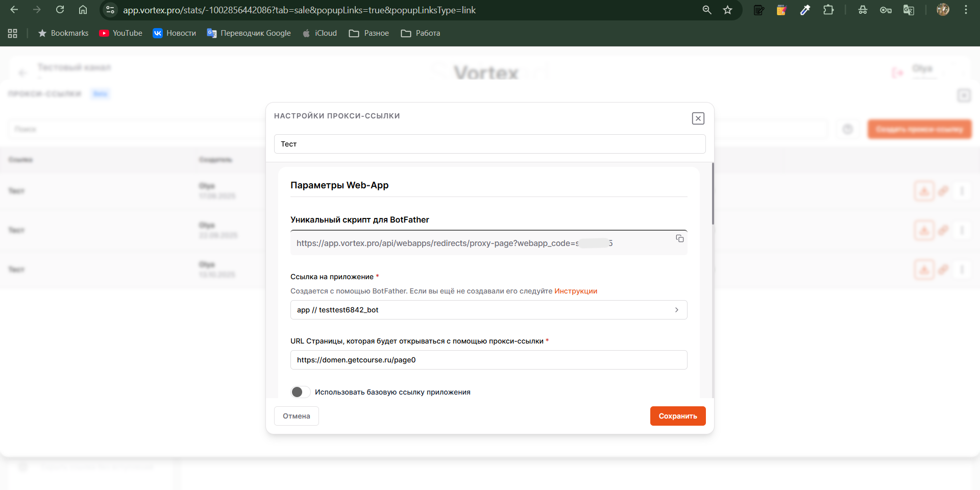Open the Разное bookmarks folder
Image resolution: width=980 pixels, height=490 pixels.
369,33
